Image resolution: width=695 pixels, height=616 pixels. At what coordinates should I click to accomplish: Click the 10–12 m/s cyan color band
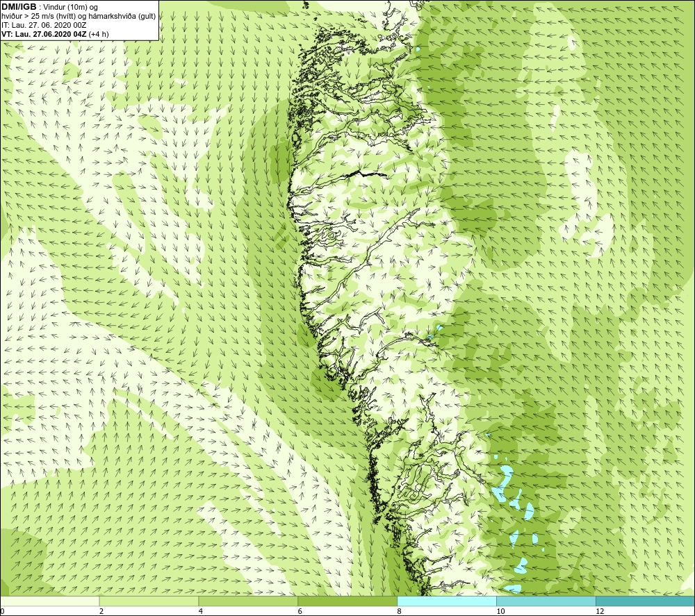[546, 601]
